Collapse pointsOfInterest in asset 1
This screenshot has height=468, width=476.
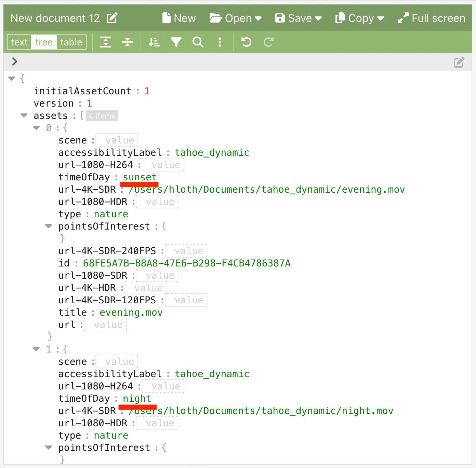(49, 448)
